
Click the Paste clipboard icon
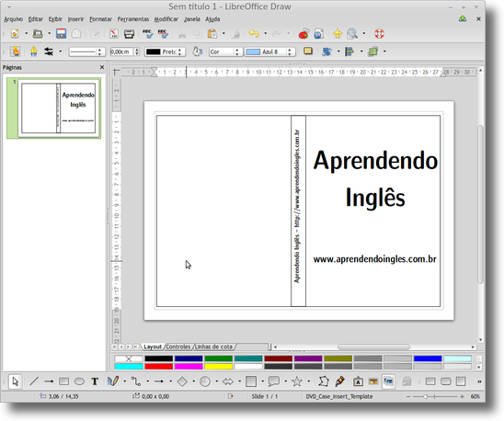pyautogui.click(x=212, y=33)
